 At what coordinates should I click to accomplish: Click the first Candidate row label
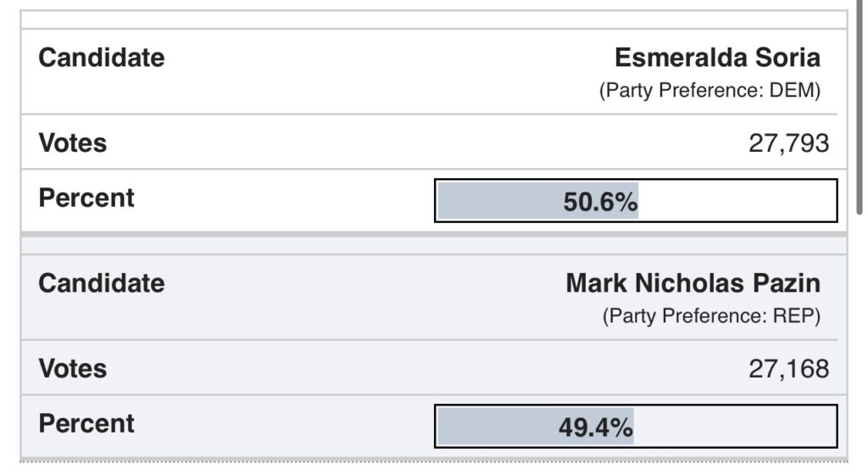(x=102, y=58)
